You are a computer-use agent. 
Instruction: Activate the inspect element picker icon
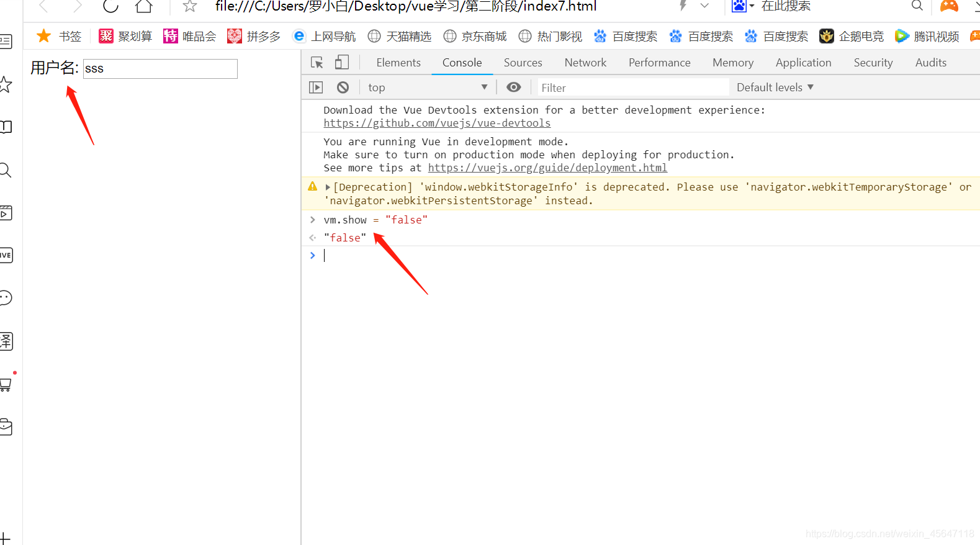tap(317, 63)
